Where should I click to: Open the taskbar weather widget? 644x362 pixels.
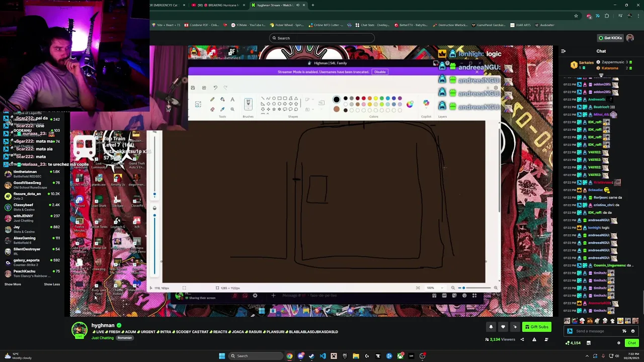click(18, 356)
